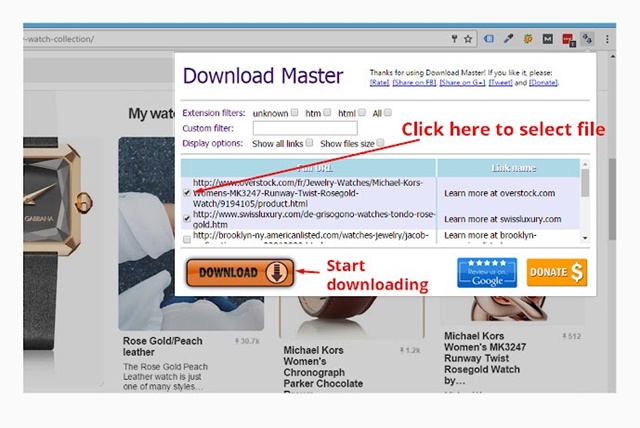
Task: Click the brooklyn-ny.americanlisted.com URL text
Action: (311, 235)
